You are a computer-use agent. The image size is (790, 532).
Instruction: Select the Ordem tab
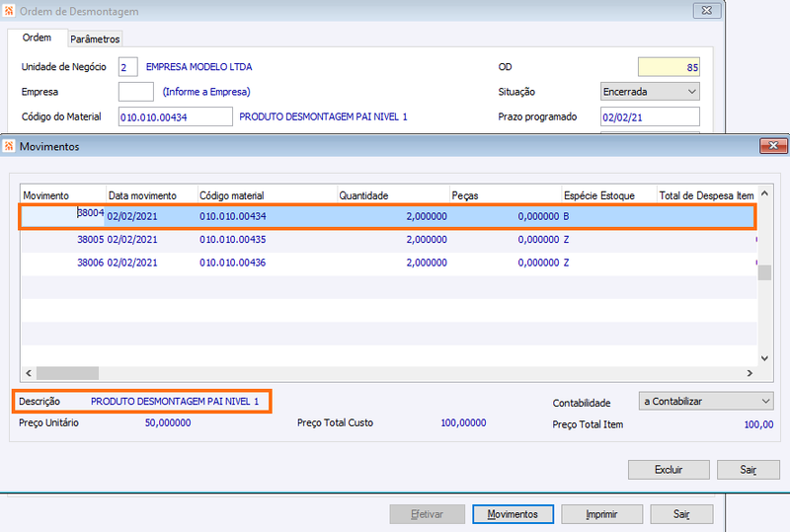(37, 38)
